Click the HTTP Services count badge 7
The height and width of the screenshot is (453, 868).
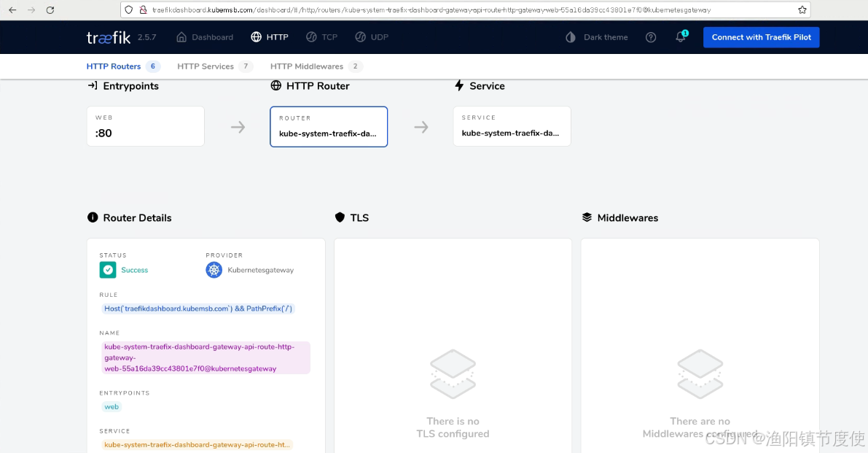click(x=246, y=66)
